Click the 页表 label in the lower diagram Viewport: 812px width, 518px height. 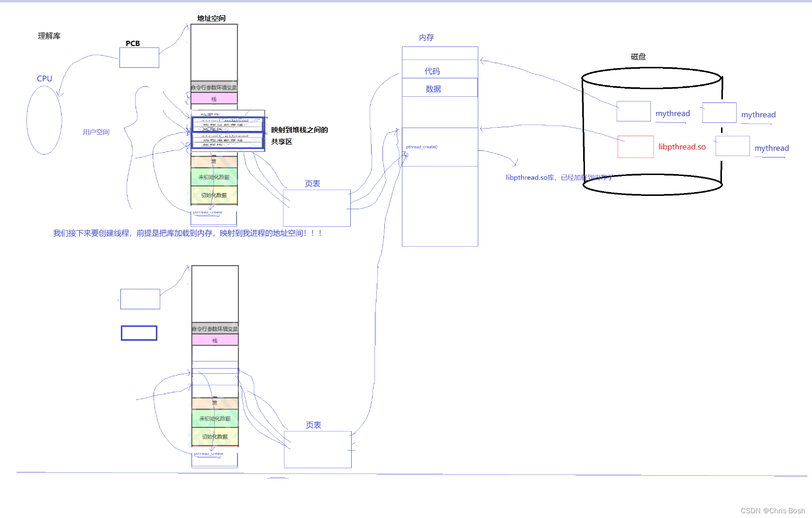tap(313, 425)
